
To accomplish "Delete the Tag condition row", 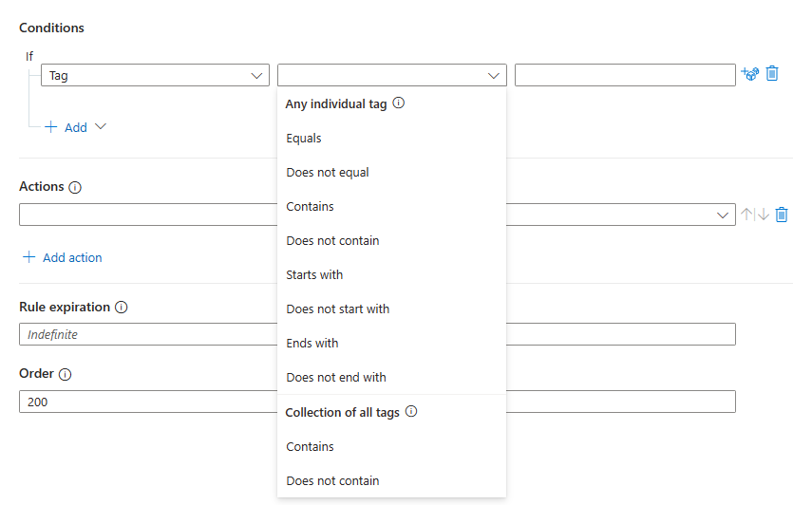I will tap(772, 74).
